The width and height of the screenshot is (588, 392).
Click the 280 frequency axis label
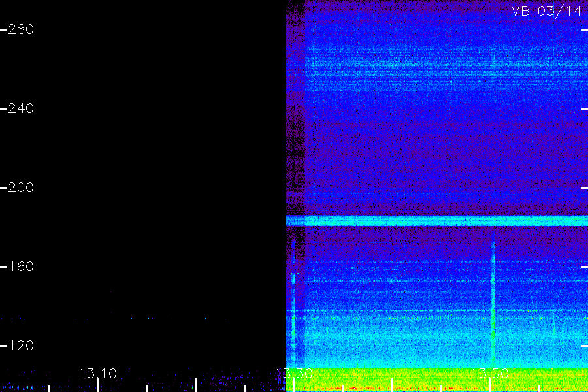click(x=21, y=29)
